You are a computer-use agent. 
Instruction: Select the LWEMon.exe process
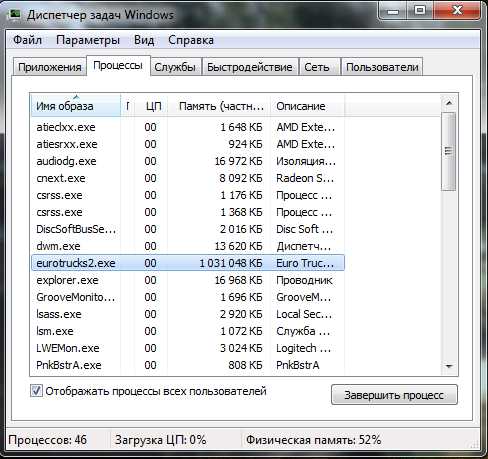(187, 348)
